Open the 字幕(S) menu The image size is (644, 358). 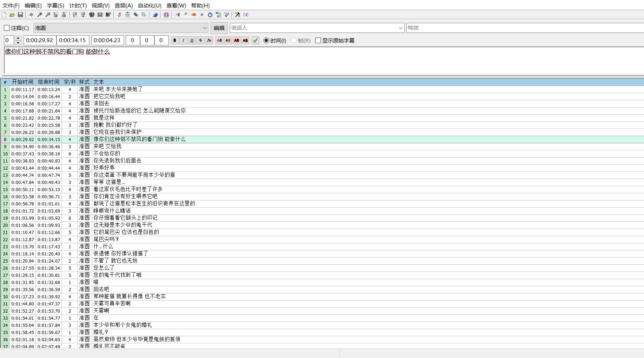(x=55, y=6)
